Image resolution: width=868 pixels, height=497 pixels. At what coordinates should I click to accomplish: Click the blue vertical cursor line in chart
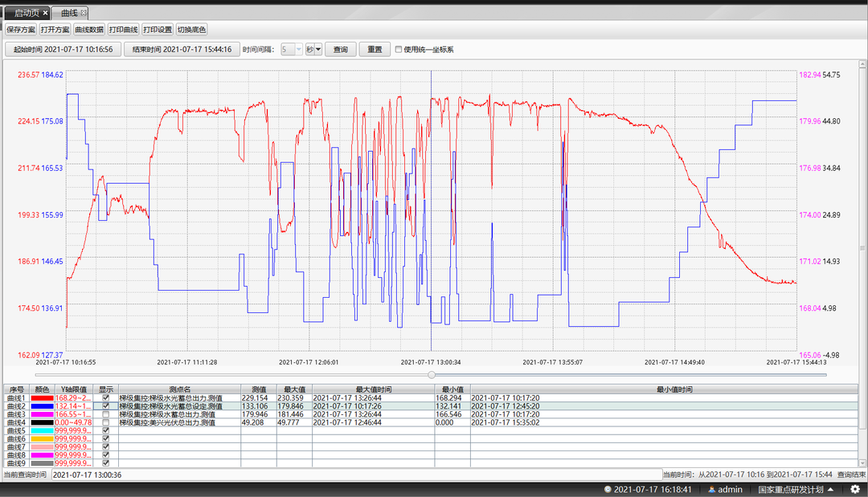point(432,210)
